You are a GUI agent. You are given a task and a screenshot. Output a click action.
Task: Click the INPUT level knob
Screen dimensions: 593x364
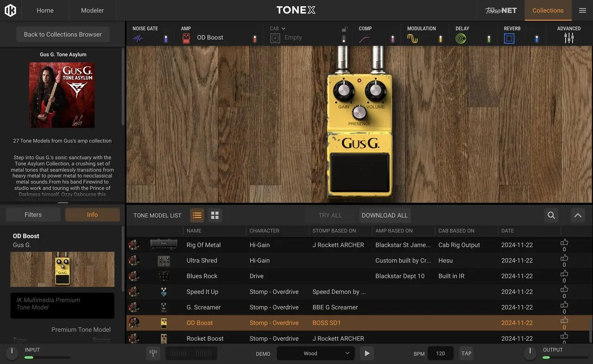12,354
